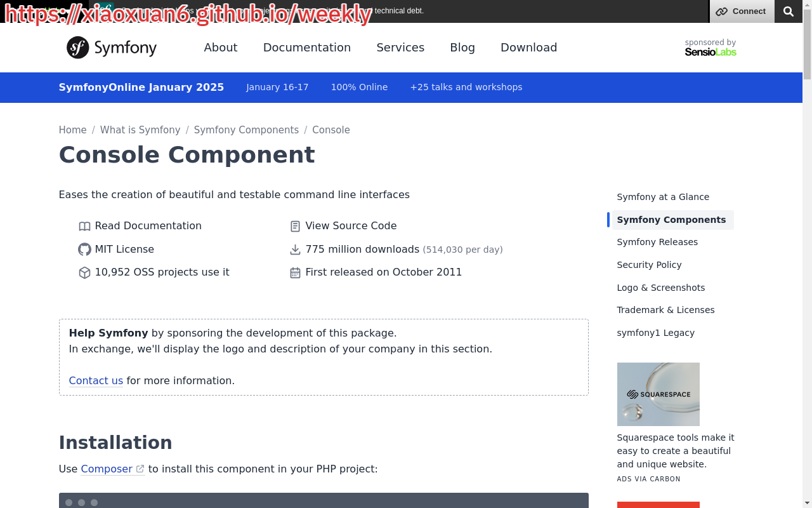Click the vertical page scrollbar

pyautogui.click(x=807, y=254)
